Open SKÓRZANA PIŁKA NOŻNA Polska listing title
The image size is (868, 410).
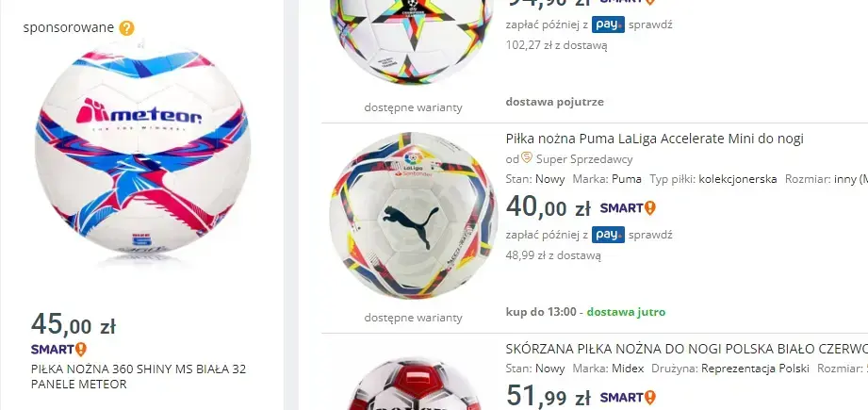click(x=686, y=349)
